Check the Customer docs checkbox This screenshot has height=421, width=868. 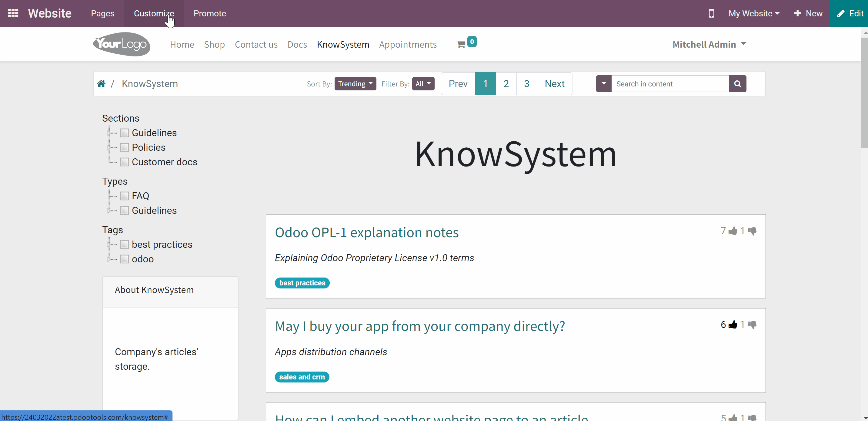[x=124, y=162]
